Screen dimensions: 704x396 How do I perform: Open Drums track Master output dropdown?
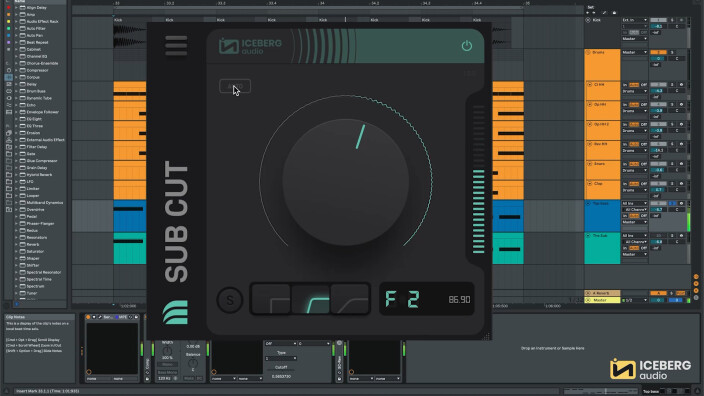[634, 53]
